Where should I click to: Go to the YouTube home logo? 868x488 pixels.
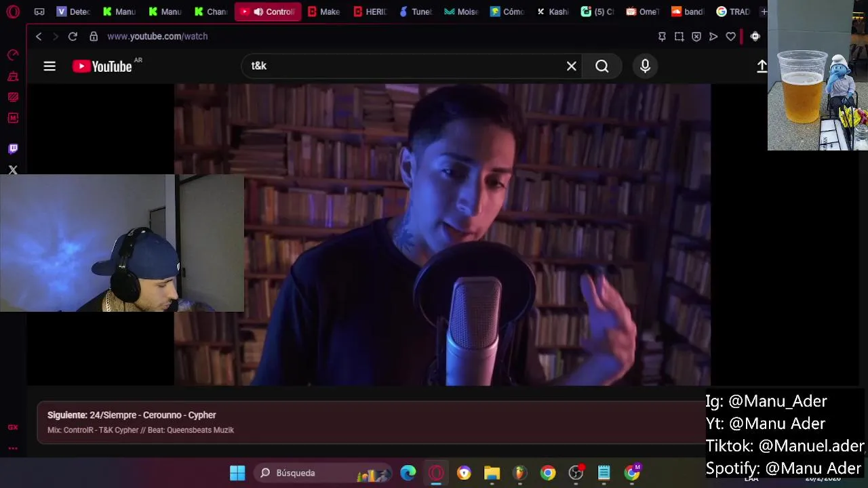102,66
